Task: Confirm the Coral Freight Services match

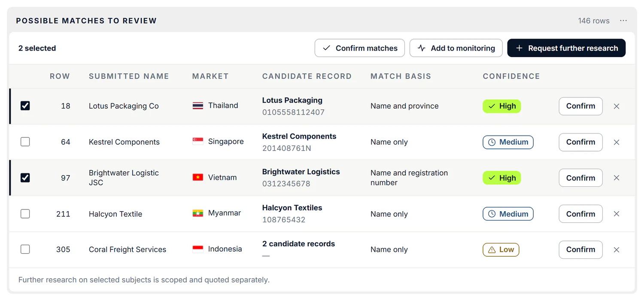Action: (x=580, y=249)
